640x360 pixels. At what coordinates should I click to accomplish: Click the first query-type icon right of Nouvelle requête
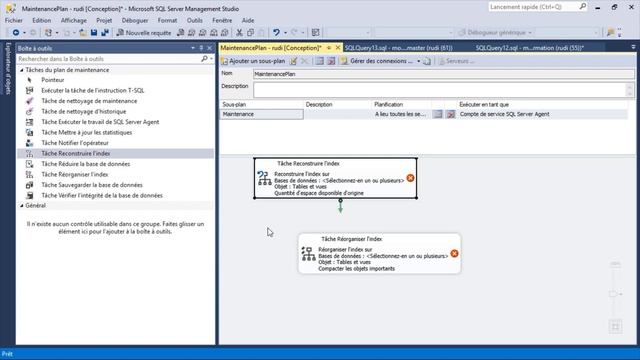(180, 33)
